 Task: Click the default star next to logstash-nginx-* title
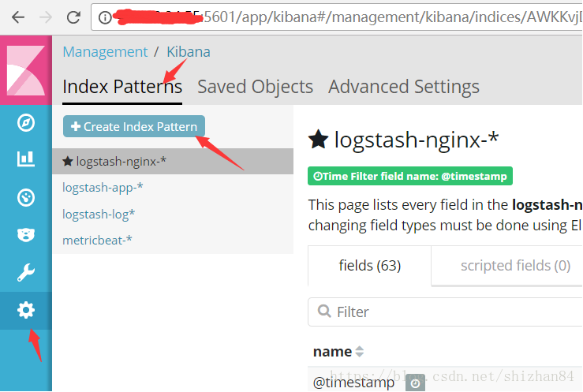tap(318, 140)
